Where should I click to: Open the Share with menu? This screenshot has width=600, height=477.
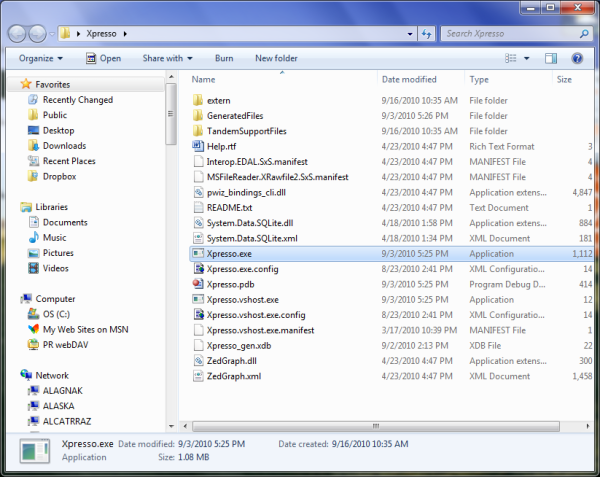coord(167,58)
